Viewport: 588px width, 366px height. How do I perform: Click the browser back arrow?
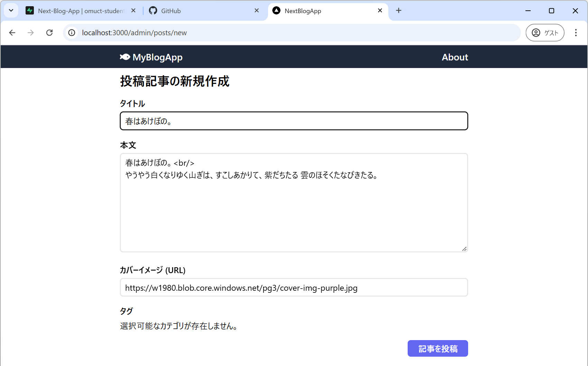click(12, 33)
